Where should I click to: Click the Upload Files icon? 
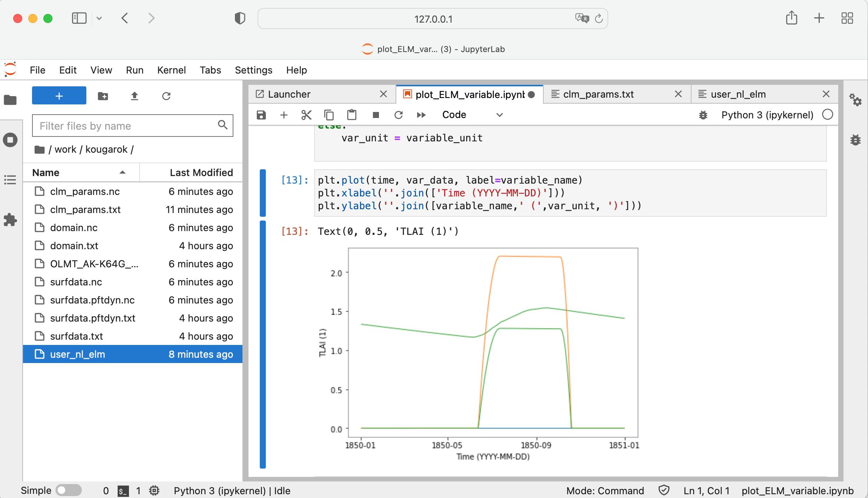(x=135, y=96)
